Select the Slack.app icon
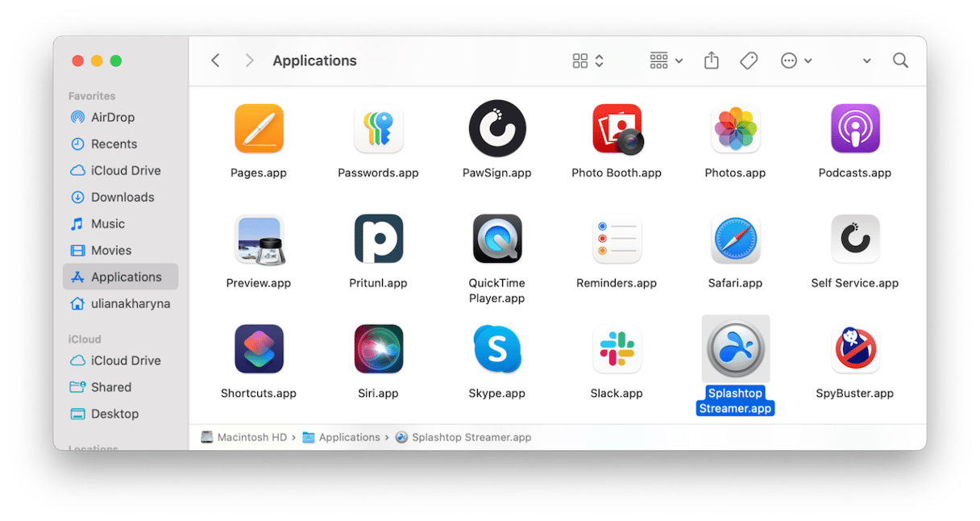Image resolution: width=980 pixels, height=521 pixels. coord(617,349)
